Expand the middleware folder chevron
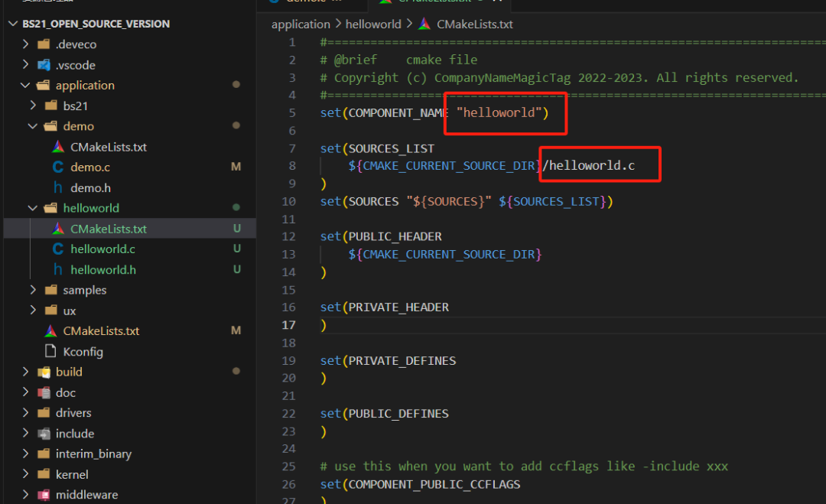The height and width of the screenshot is (504, 826). 25,495
